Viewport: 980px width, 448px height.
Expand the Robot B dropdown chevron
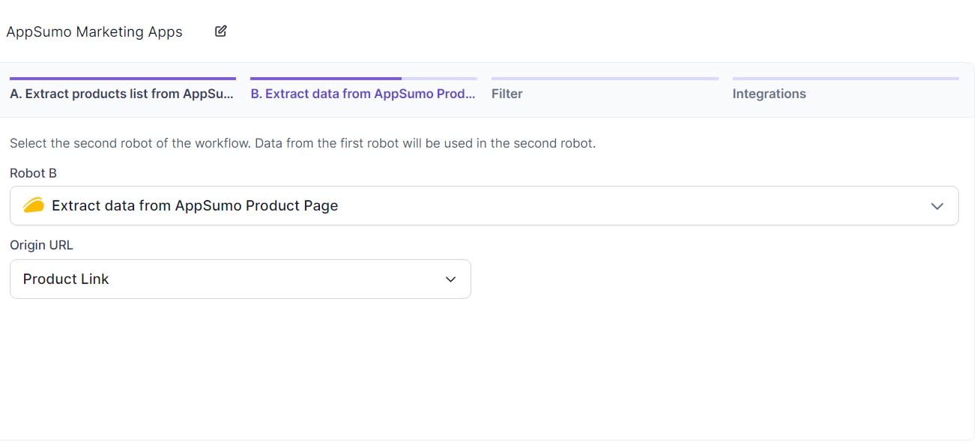937,206
